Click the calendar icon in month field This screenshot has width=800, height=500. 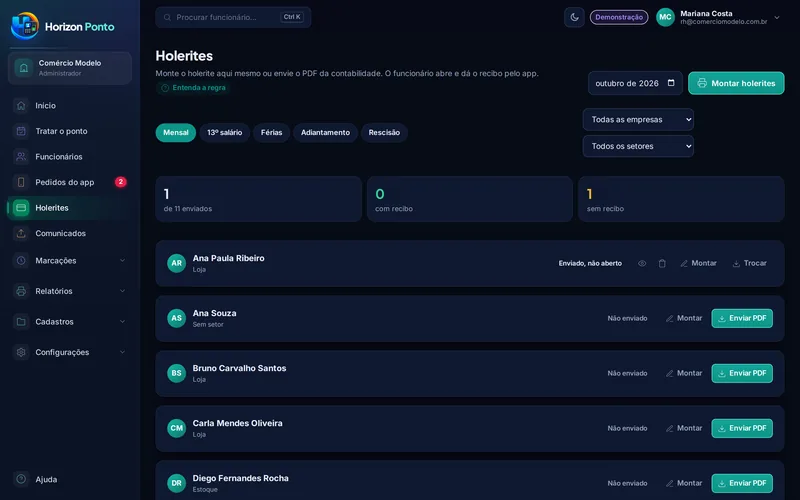click(x=671, y=83)
